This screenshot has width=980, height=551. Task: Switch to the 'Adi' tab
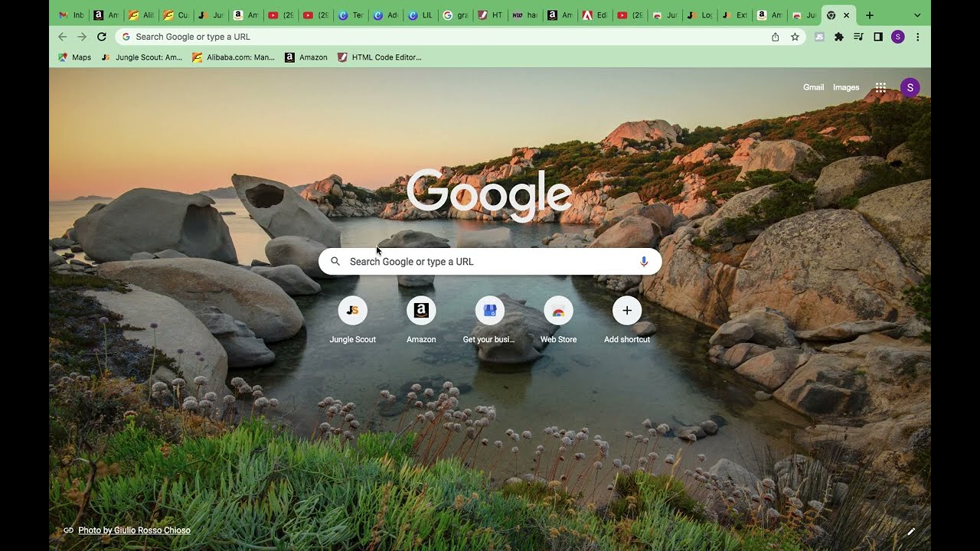click(385, 15)
